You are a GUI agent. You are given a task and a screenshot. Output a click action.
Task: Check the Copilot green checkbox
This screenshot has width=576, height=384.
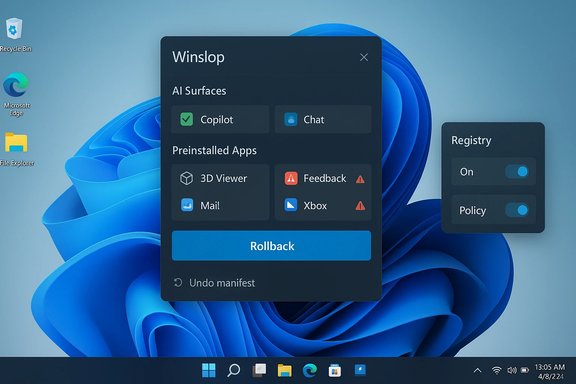[x=186, y=119]
